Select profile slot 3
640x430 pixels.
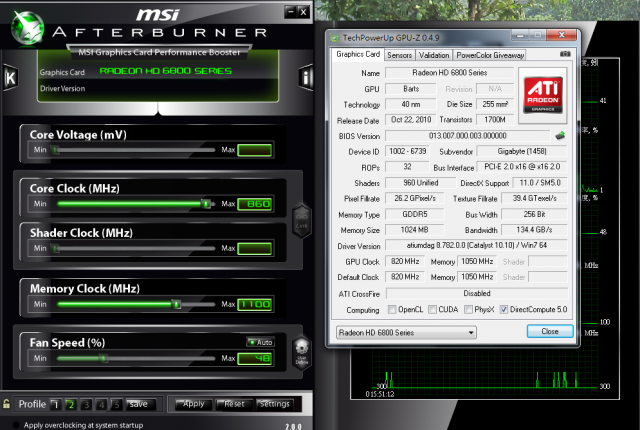point(86,404)
